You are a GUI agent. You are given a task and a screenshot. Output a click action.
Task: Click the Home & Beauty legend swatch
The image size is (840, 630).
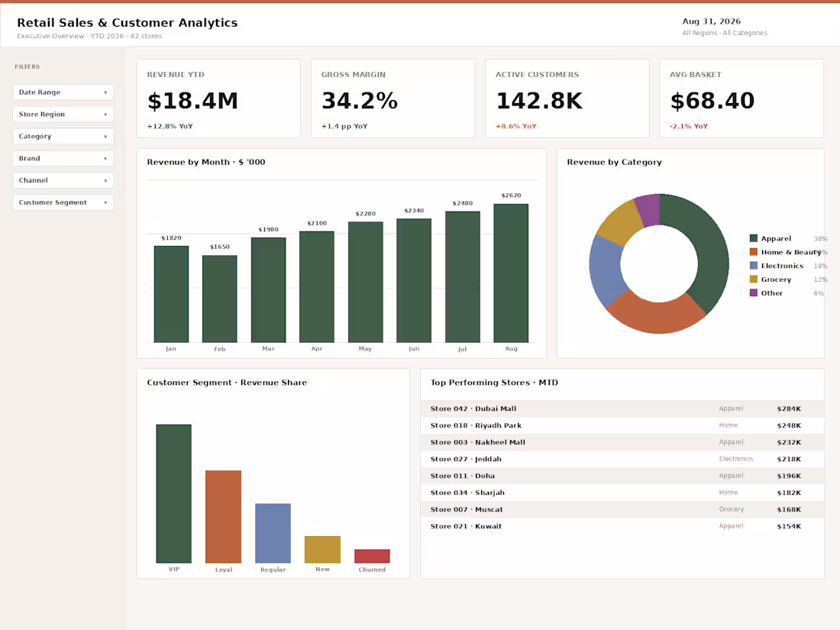pyautogui.click(x=754, y=252)
